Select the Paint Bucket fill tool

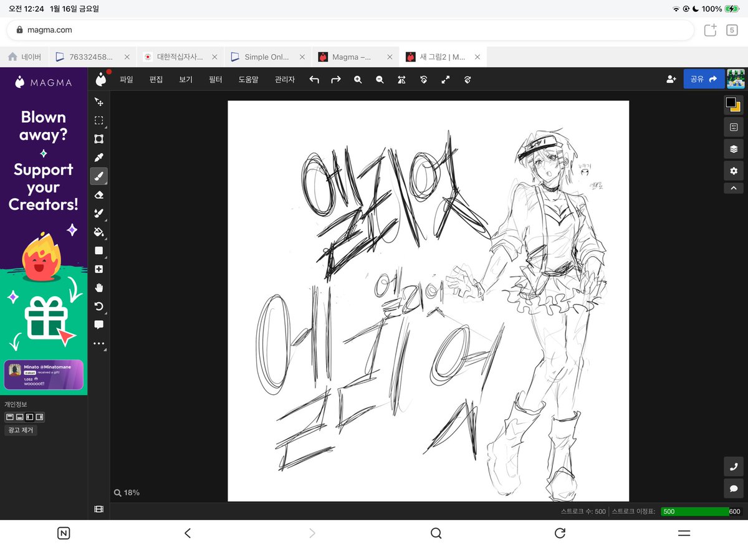click(98, 232)
